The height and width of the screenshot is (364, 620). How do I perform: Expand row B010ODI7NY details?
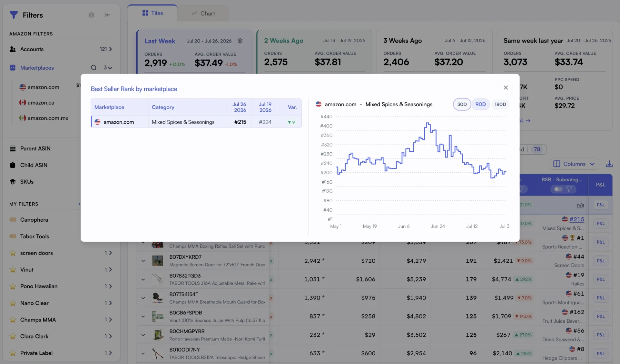[x=143, y=353]
